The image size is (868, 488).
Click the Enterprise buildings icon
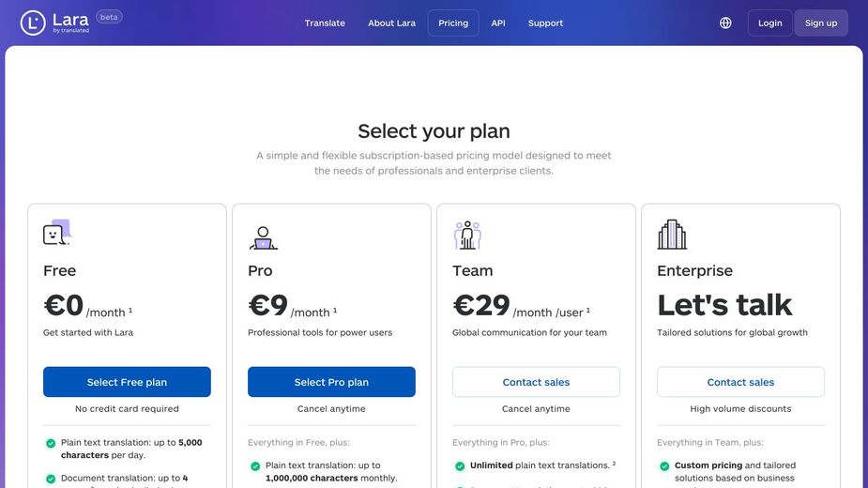click(x=672, y=235)
